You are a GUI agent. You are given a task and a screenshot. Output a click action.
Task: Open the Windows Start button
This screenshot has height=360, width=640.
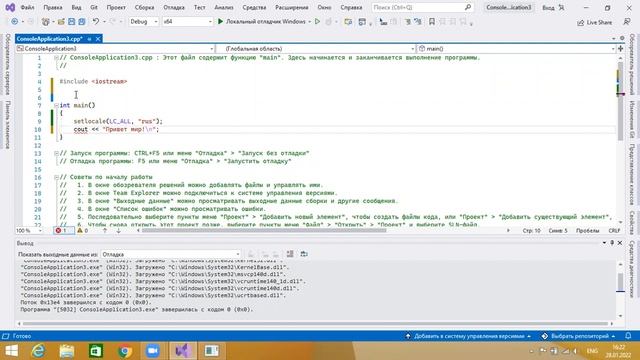pyautogui.click(x=11, y=351)
